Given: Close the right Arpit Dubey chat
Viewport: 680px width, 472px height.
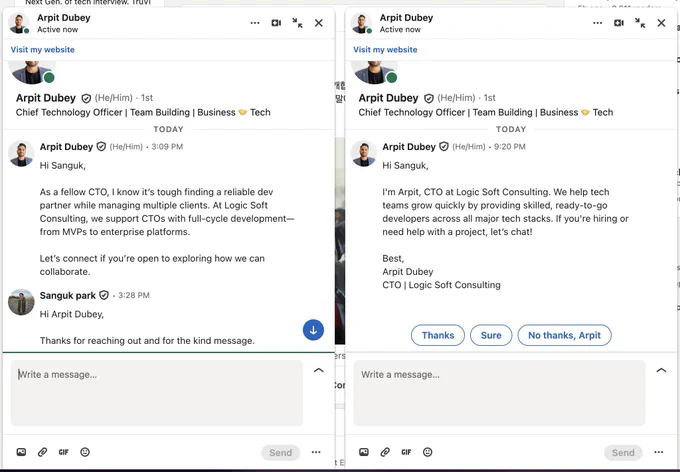Looking at the screenshot, I should click(661, 23).
